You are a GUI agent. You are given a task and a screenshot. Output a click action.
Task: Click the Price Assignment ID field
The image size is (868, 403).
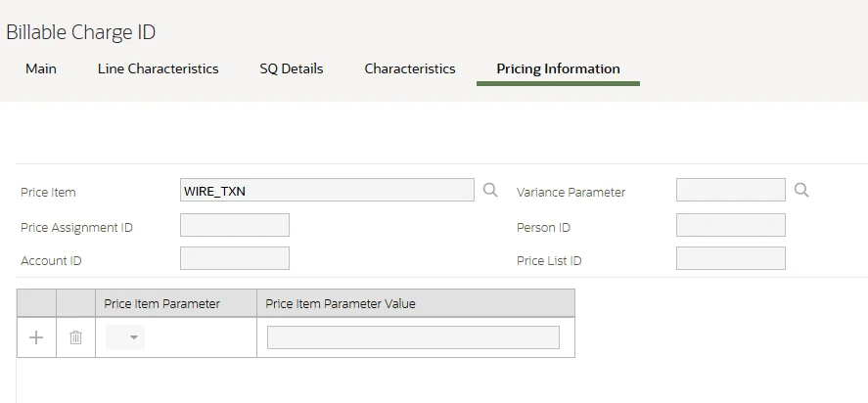[235, 226]
